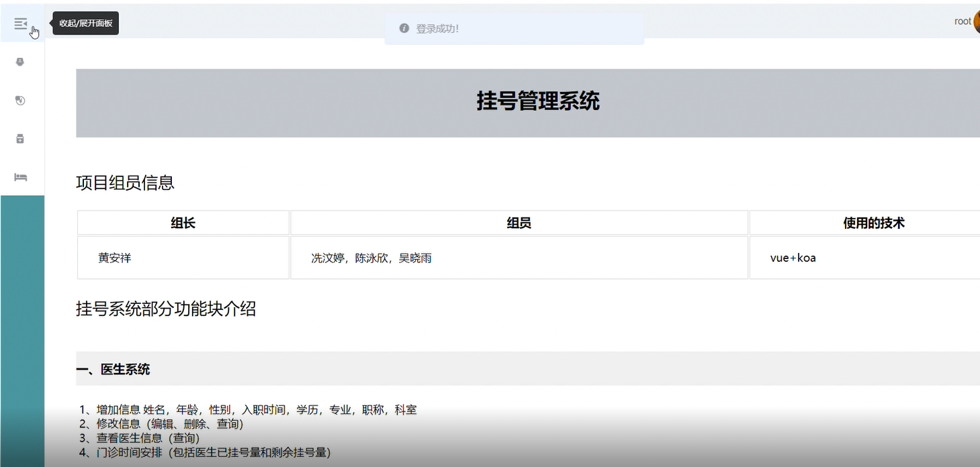
Task: Open the globe sidebar icon
Action: (x=20, y=101)
